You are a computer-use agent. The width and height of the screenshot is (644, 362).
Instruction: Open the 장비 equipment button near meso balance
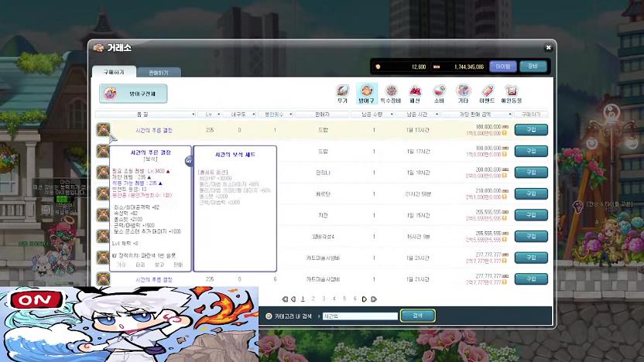point(533,67)
